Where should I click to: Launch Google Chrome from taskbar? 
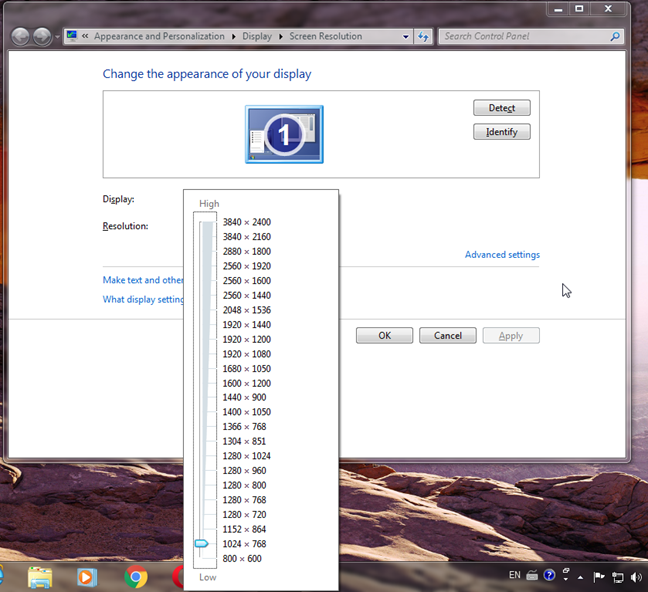tap(136, 577)
